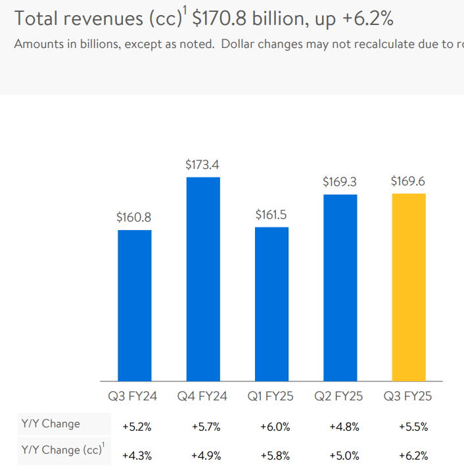Click the +4.9% constant currency value
This screenshot has height=476, width=464.
(206, 456)
